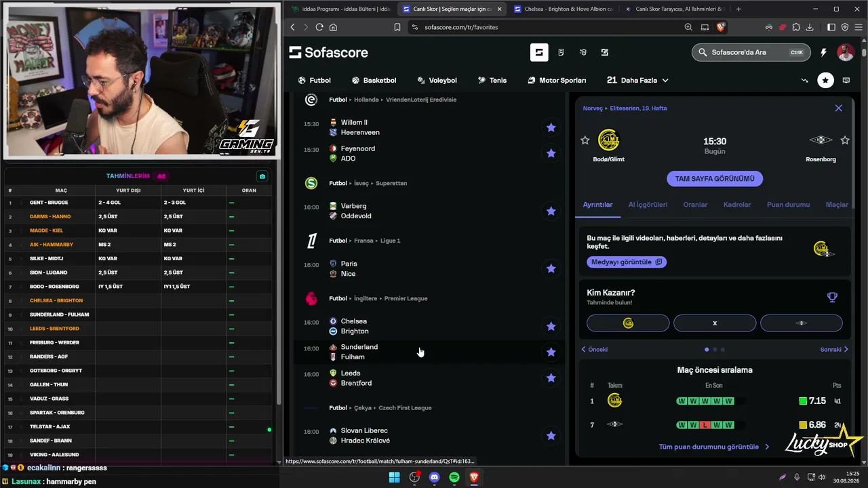
Task: Click the Sofascore logo
Action: pyautogui.click(x=329, y=52)
